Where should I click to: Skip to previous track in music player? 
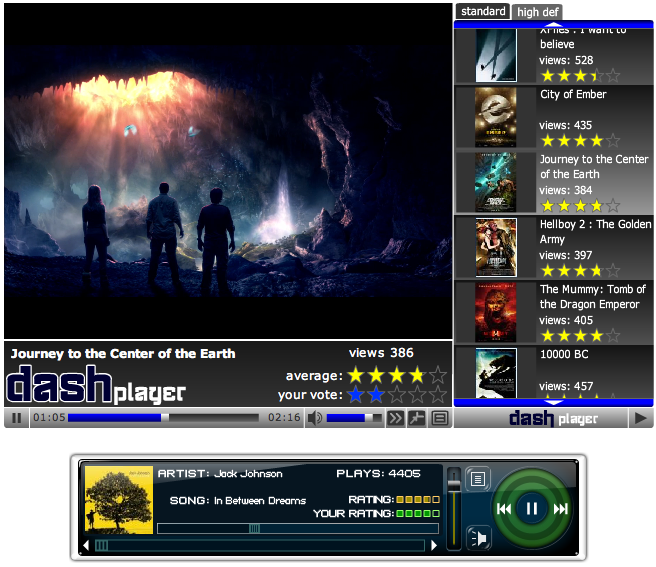click(504, 509)
